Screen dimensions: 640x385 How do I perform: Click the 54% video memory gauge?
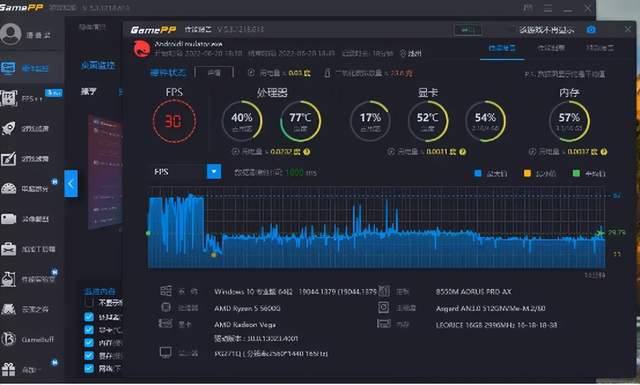(485, 121)
